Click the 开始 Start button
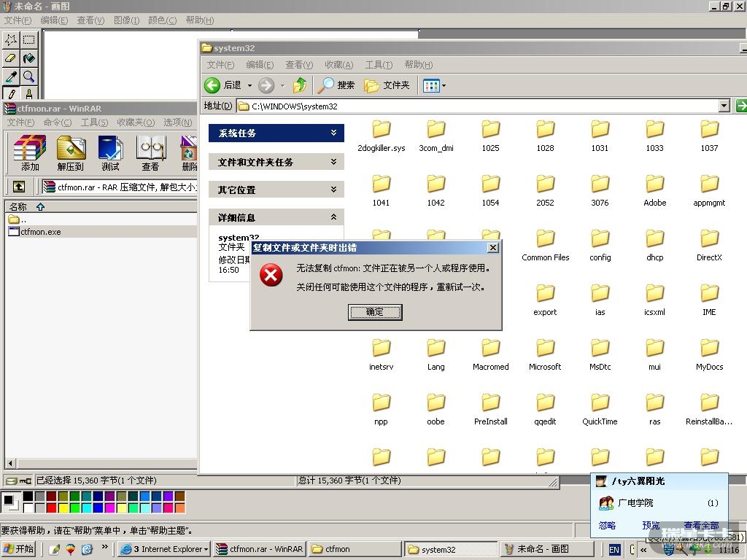This screenshot has height=560, width=747. pyautogui.click(x=18, y=549)
